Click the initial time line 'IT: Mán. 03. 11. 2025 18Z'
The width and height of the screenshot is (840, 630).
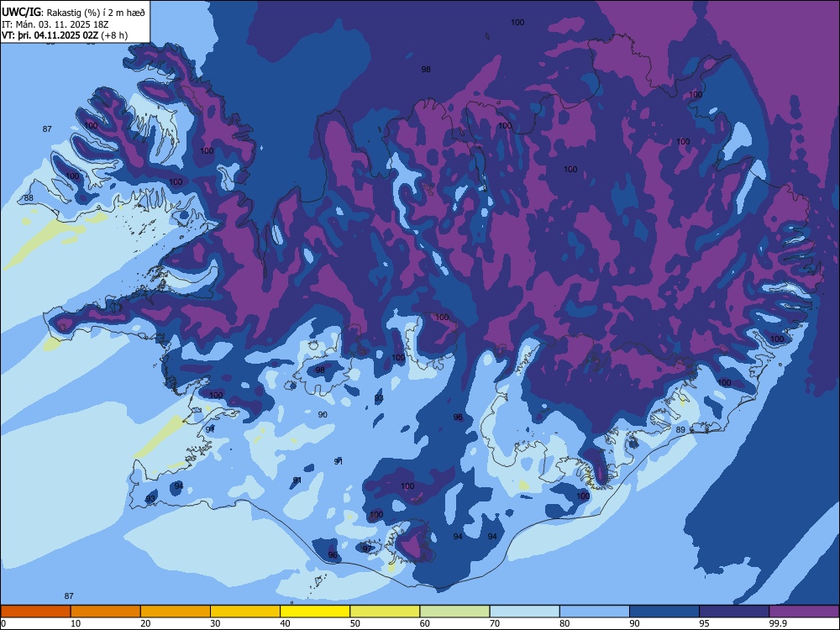55,24
